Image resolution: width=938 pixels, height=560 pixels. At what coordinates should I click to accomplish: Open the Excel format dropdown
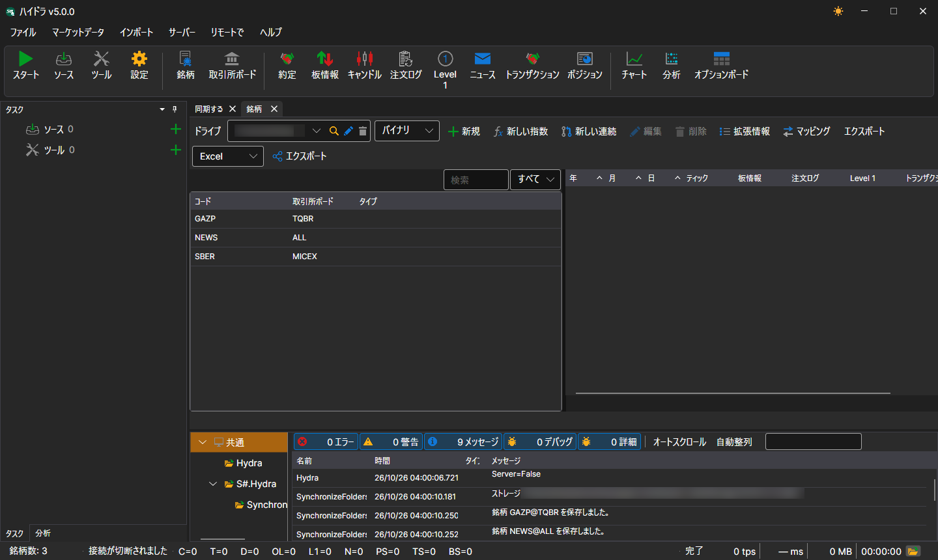[228, 156]
